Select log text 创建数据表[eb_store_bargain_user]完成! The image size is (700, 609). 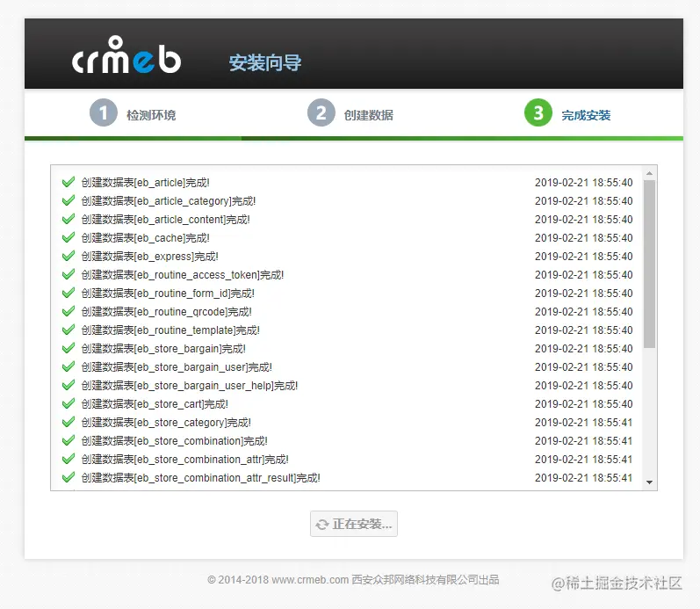(x=177, y=367)
